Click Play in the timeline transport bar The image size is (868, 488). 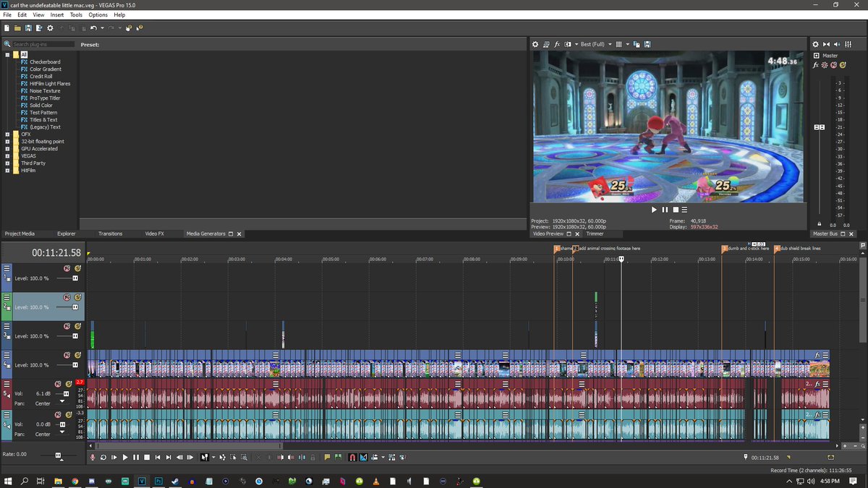tap(125, 457)
